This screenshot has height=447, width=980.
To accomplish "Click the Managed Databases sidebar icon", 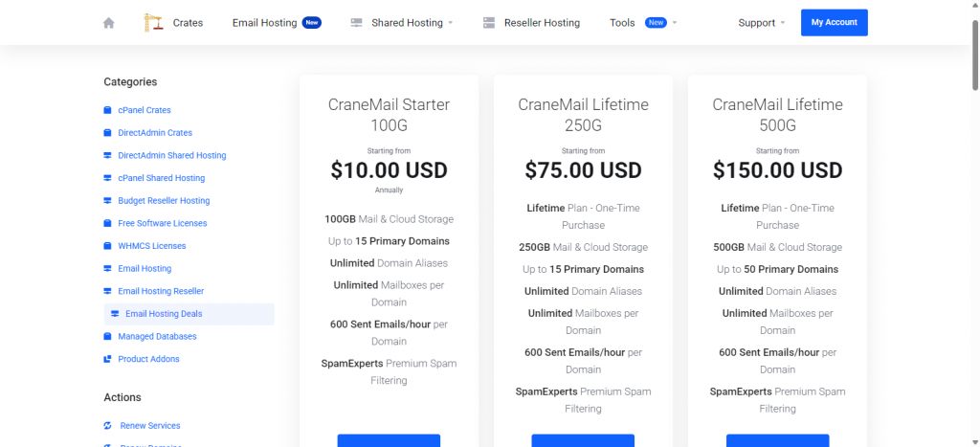I will click(x=107, y=337).
